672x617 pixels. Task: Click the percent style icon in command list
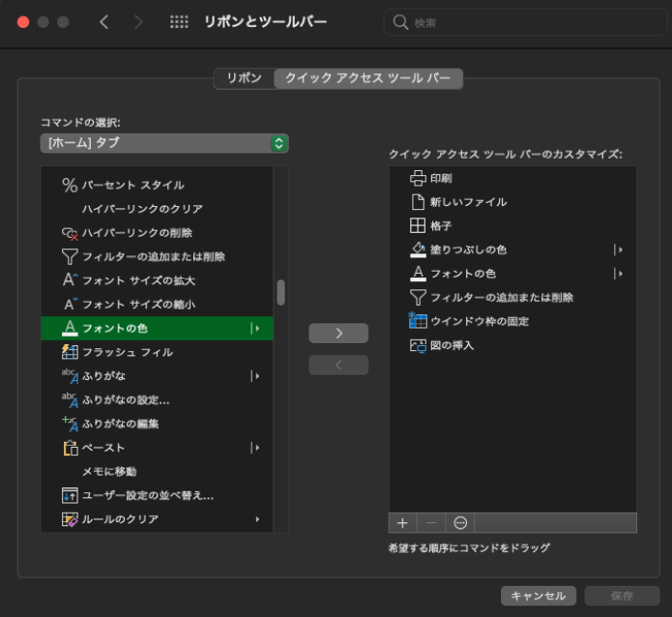(70, 185)
